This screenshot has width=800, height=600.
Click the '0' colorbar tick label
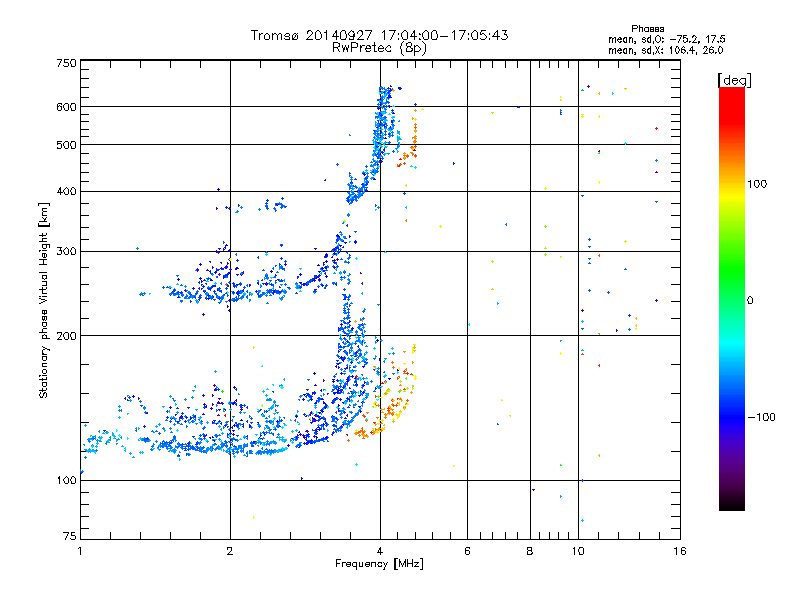750,301
